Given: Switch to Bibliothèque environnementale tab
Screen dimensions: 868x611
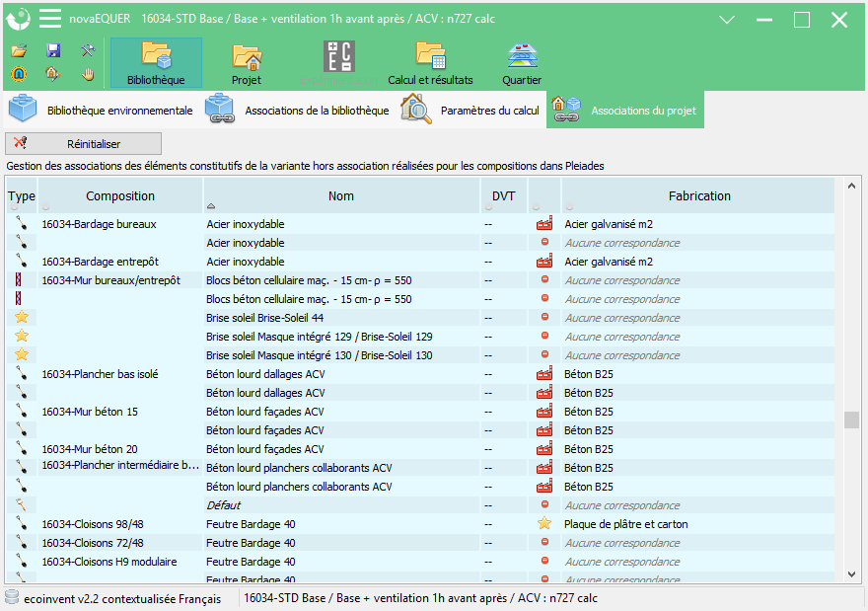Looking at the screenshot, I should click(x=102, y=110).
